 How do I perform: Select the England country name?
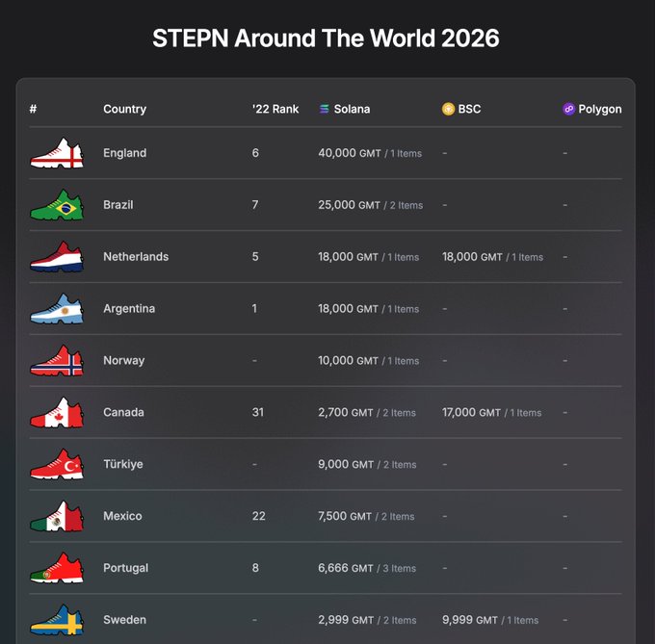(x=124, y=153)
